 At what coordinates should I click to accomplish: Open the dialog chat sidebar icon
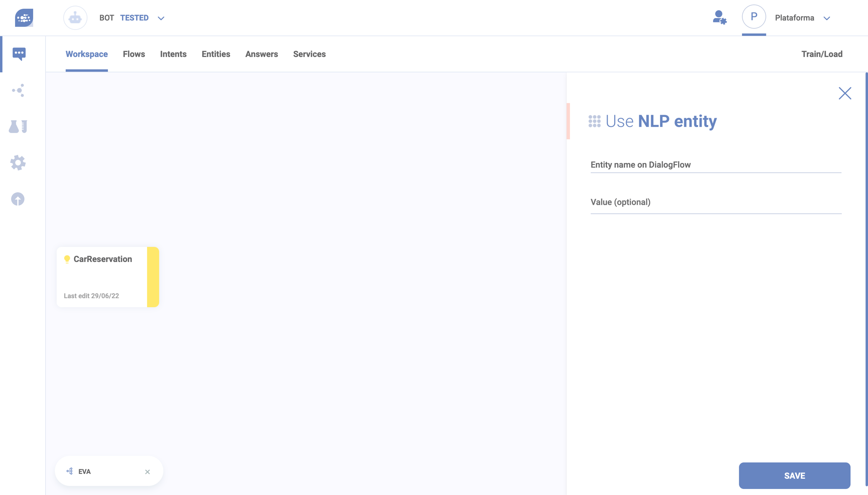click(19, 54)
